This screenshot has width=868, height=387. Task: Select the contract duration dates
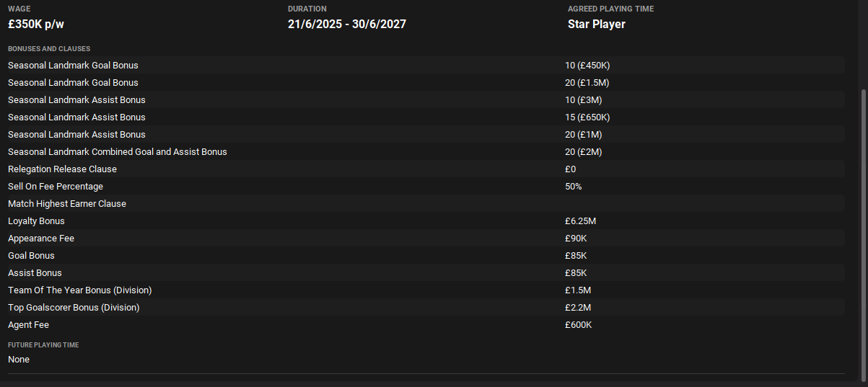pyautogui.click(x=346, y=25)
